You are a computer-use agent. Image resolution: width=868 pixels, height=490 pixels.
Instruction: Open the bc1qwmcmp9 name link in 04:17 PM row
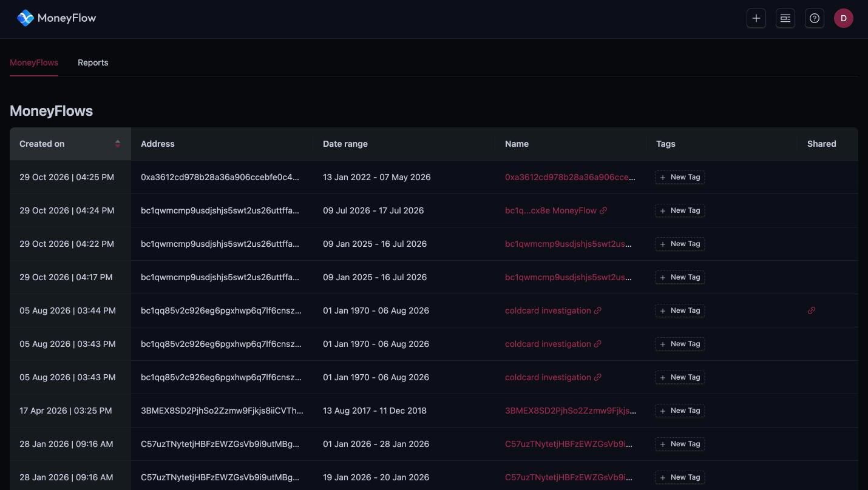[x=569, y=277]
